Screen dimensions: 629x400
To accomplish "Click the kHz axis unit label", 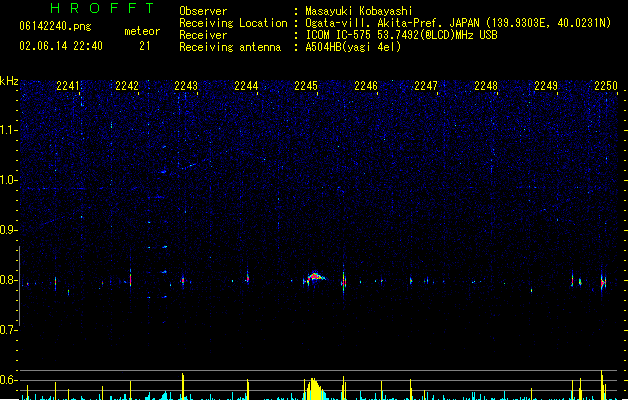I will point(9,81).
